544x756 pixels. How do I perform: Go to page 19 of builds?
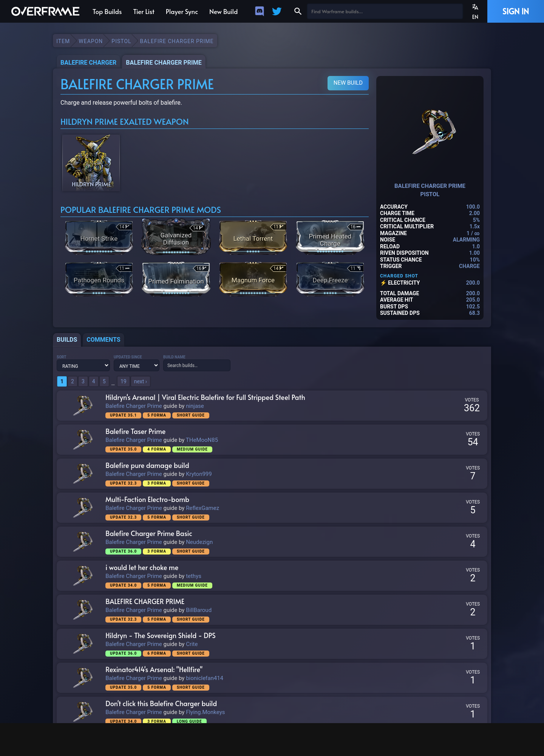pos(124,381)
